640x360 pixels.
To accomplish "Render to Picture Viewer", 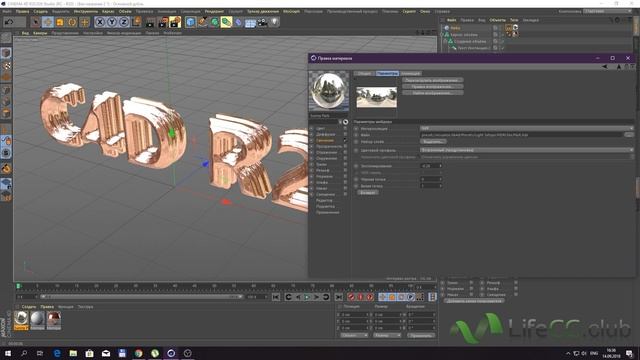I will click(162, 22).
